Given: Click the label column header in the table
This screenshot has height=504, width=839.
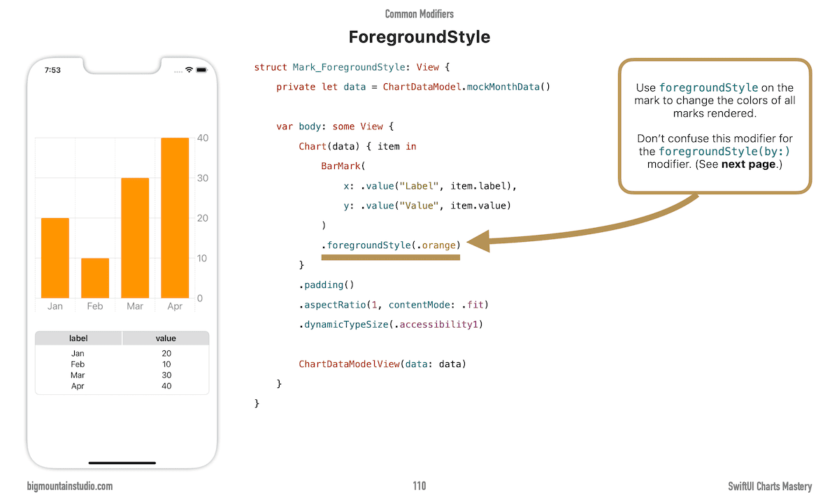Looking at the screenshot, I should click(x=78, y=338).
